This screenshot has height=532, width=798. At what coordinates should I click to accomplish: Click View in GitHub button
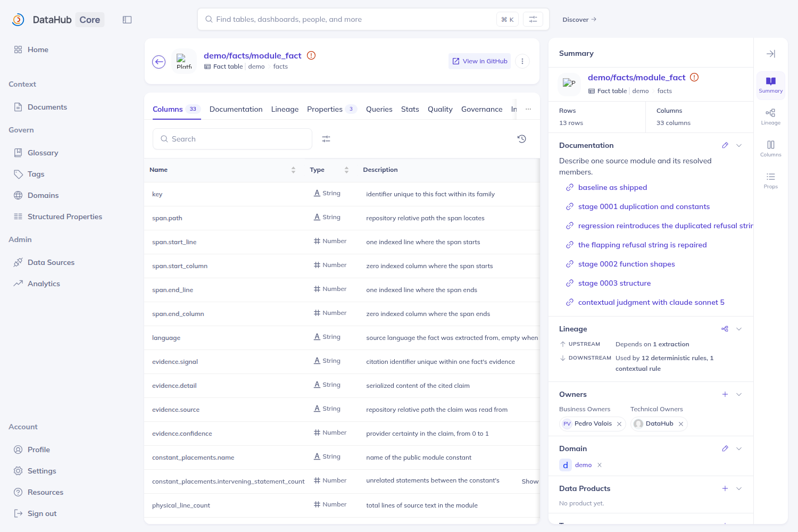click(x=480, y=61)
